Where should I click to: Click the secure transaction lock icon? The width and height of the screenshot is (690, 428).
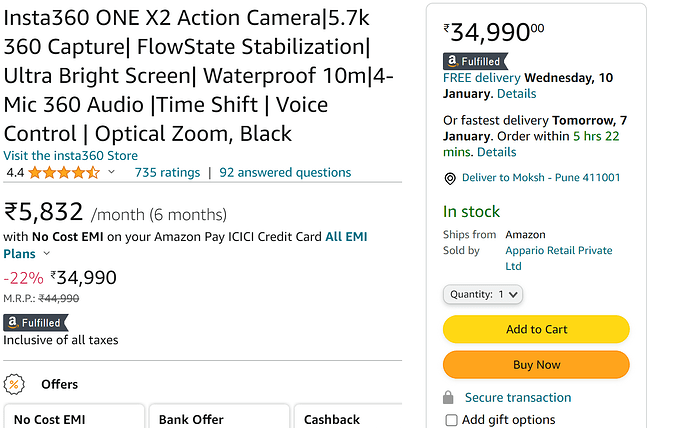click(450, 397)
